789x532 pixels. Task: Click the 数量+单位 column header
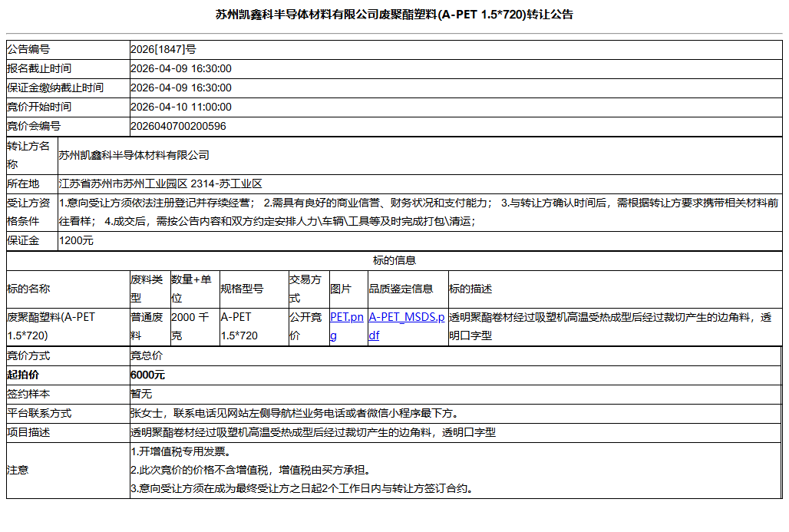[191, 289]
